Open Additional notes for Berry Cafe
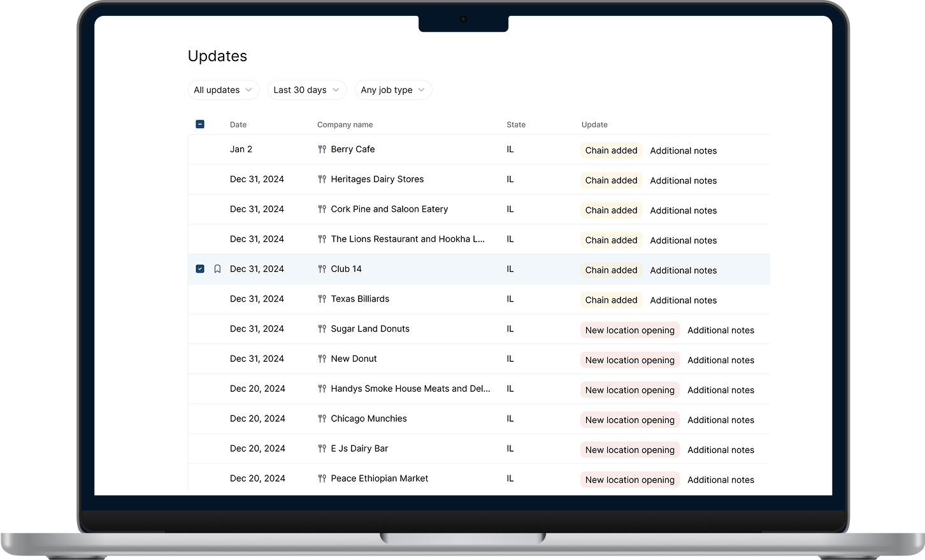 [683, 151]
